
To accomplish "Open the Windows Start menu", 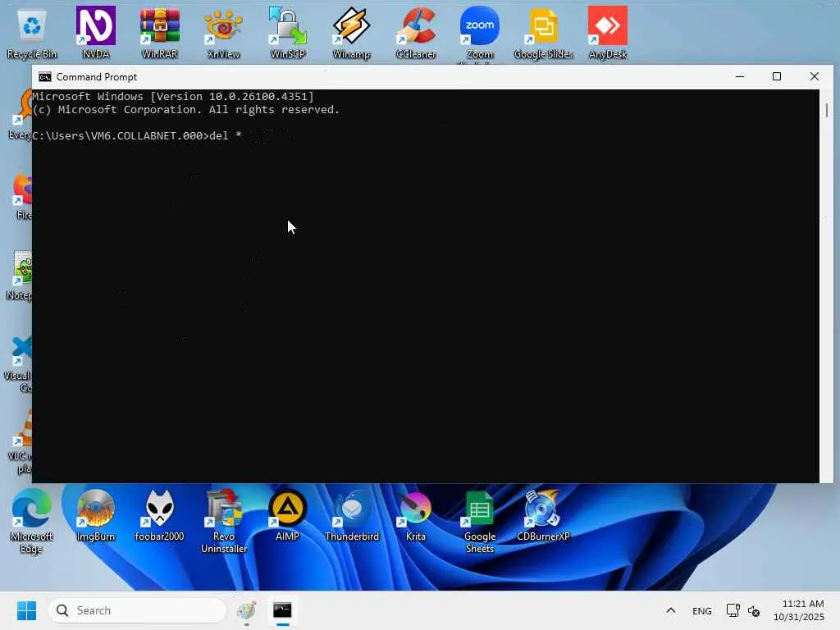I will (26, 610).
